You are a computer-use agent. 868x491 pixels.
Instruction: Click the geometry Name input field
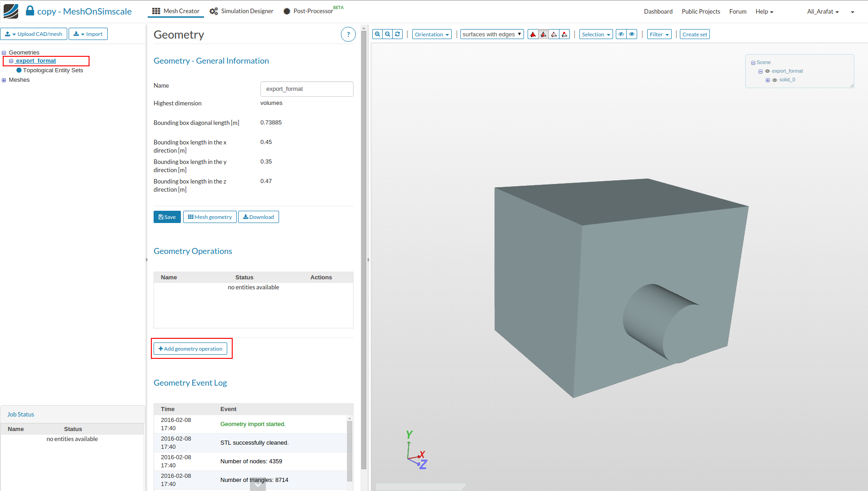[306, 89]
